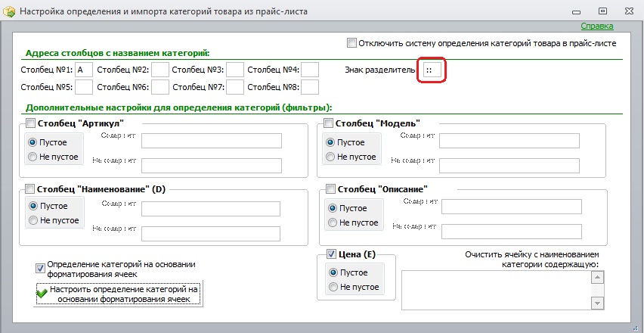Enable the Столбец "Модель" checkbox
Screen dimensions: 644x333
[x=329, y=123]
